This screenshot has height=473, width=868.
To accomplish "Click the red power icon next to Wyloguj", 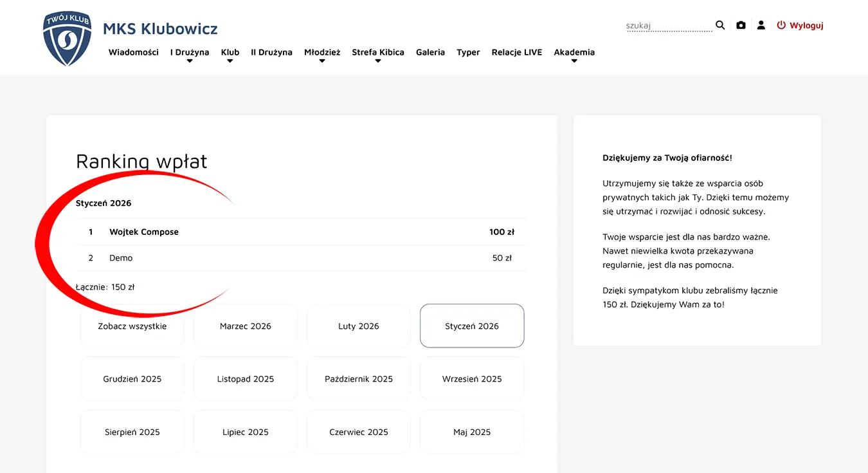I will (x=781, y=25).
